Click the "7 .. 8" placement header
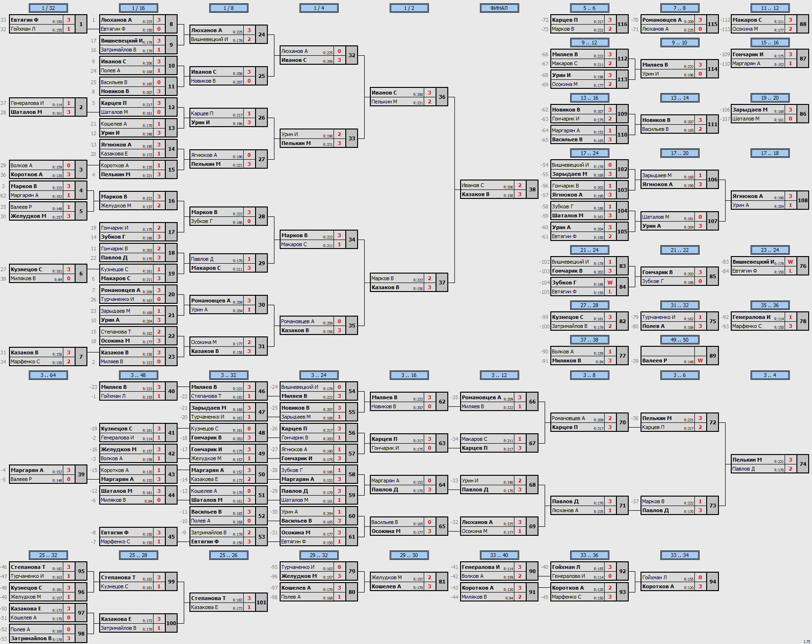Image resolution: width=812 pixels, height=644 pixels. coord(680,8)
